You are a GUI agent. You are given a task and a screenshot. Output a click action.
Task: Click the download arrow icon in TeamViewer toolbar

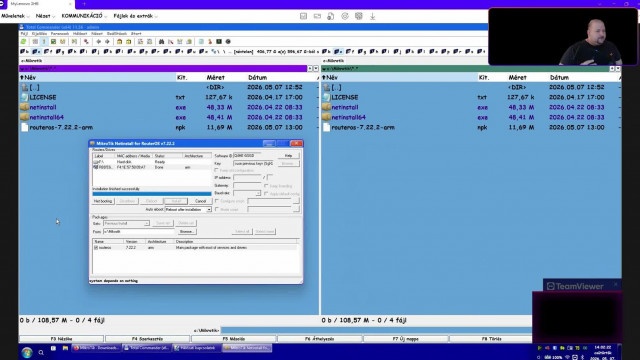[373, 16]
